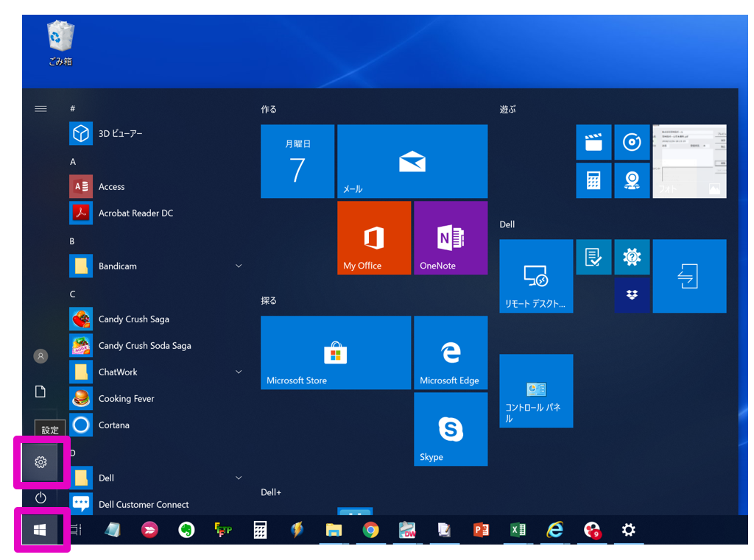
Task: Open the Groove music disc tile
Action: coord(632,142)
